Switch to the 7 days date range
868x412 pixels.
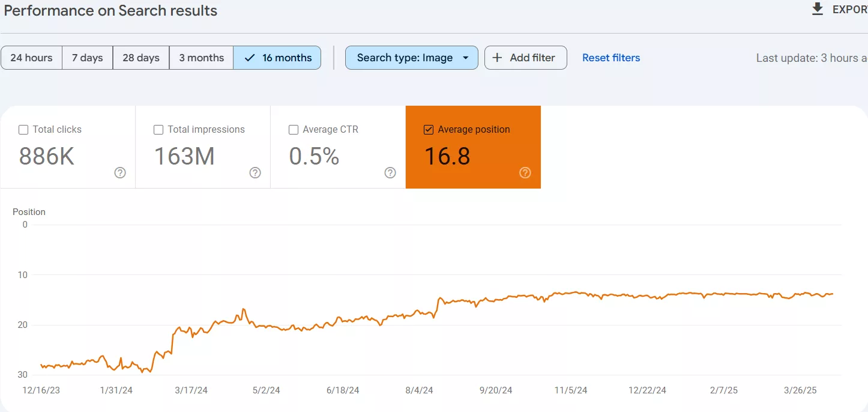pos(87,57)
